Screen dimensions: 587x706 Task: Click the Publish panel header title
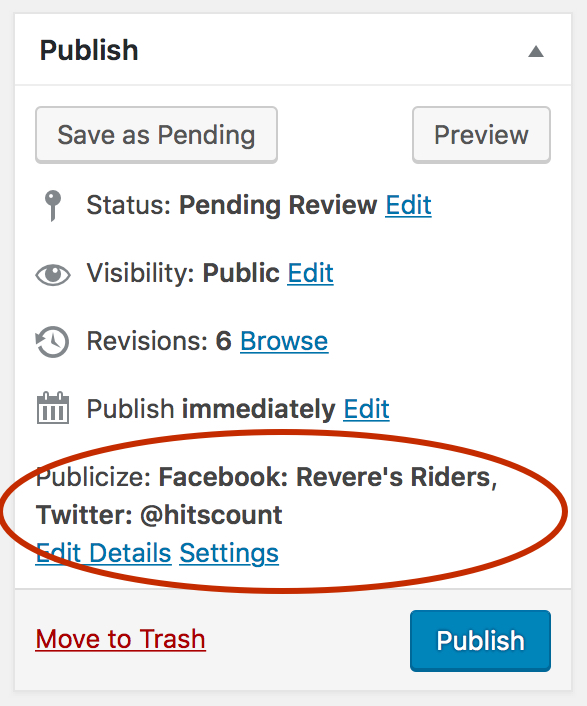pos(89,50)
